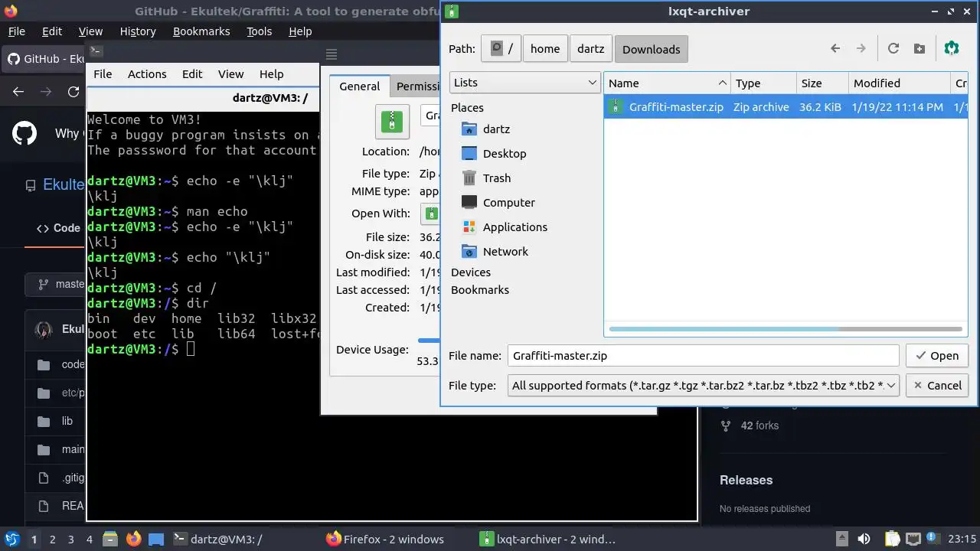Select the 'Downloads' path button
Image resolution: width=980 pixels, height=551 pixels.
coord(651,49)
